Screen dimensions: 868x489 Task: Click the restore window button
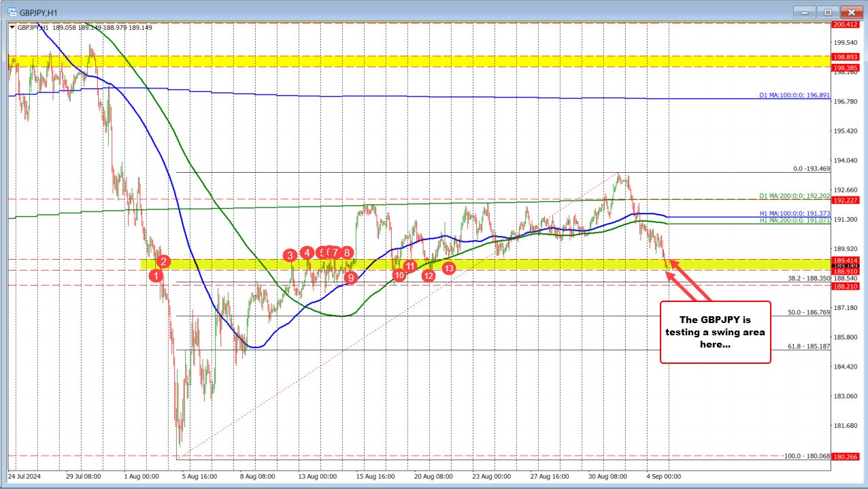(827, 12)
